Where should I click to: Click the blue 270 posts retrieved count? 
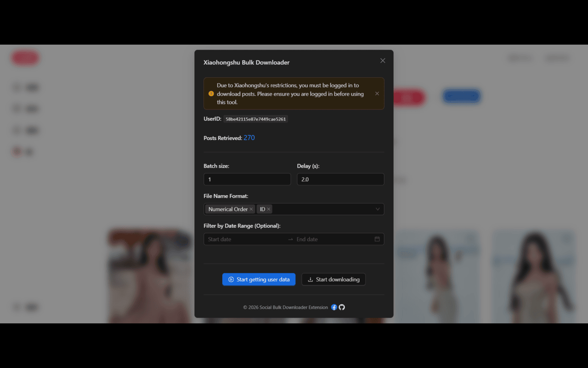[249, 137]
